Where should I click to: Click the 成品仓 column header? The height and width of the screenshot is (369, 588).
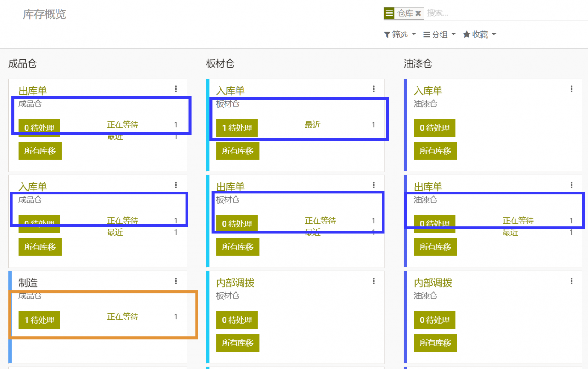pyautogui.click(x=23, y=63)
